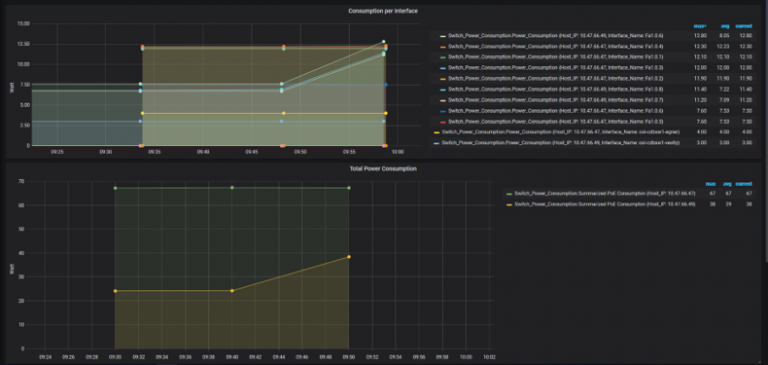Open light blue swatch of series with max 3.00

point(436,143)
